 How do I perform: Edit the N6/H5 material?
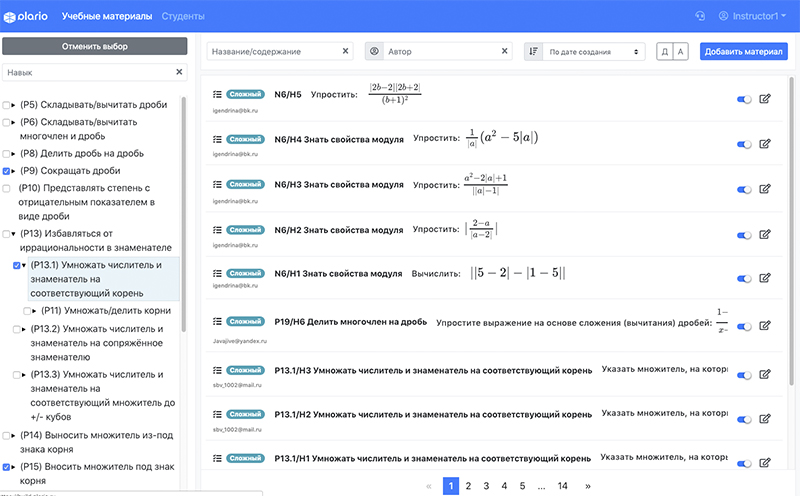(x=764, y=99)
